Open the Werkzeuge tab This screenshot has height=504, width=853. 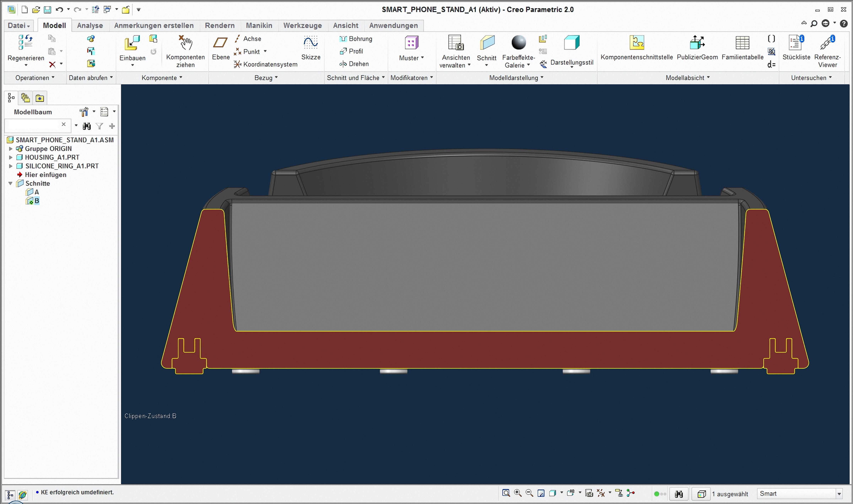(x=303, y=25)
